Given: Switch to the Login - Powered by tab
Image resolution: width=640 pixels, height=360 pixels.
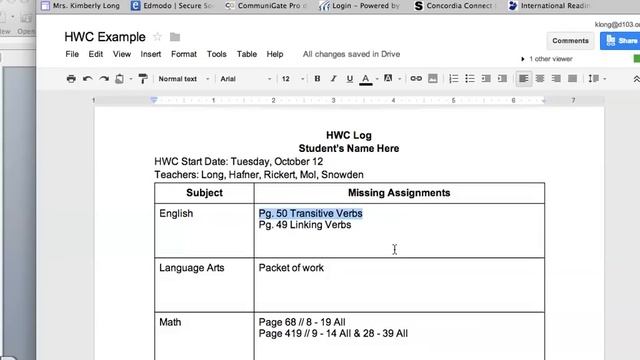Looking at the screenshot, I should tap(360, 6).
